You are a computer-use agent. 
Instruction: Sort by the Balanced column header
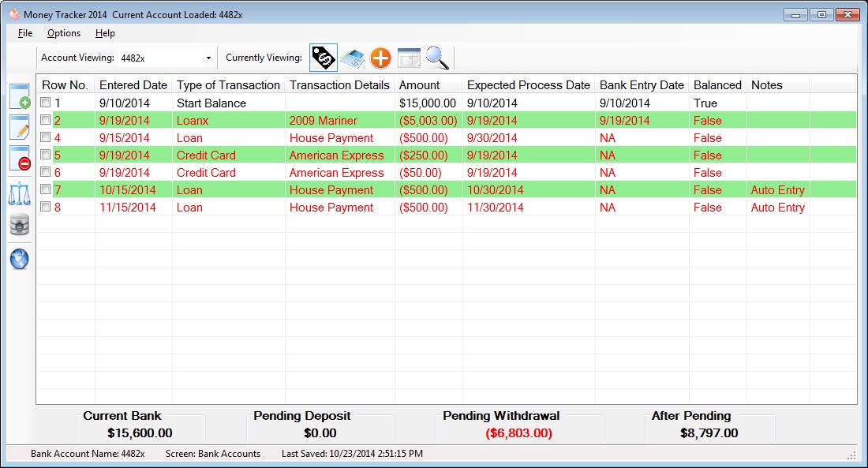717,85
